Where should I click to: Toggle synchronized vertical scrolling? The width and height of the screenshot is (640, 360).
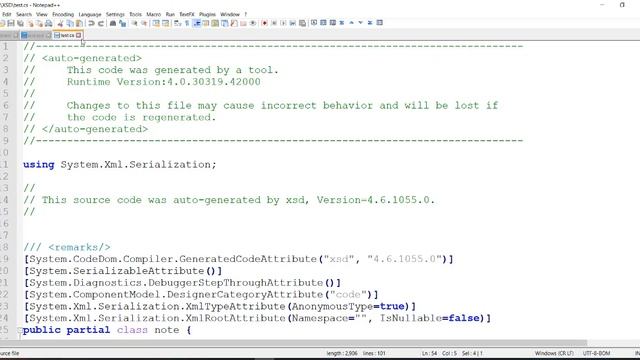(x=156, y=23)
